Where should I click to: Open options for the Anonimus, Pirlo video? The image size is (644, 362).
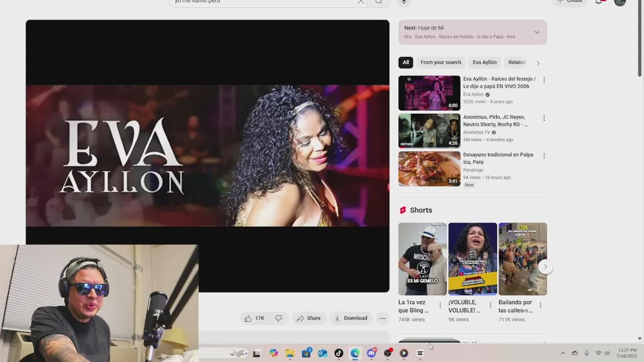[544, 118]
